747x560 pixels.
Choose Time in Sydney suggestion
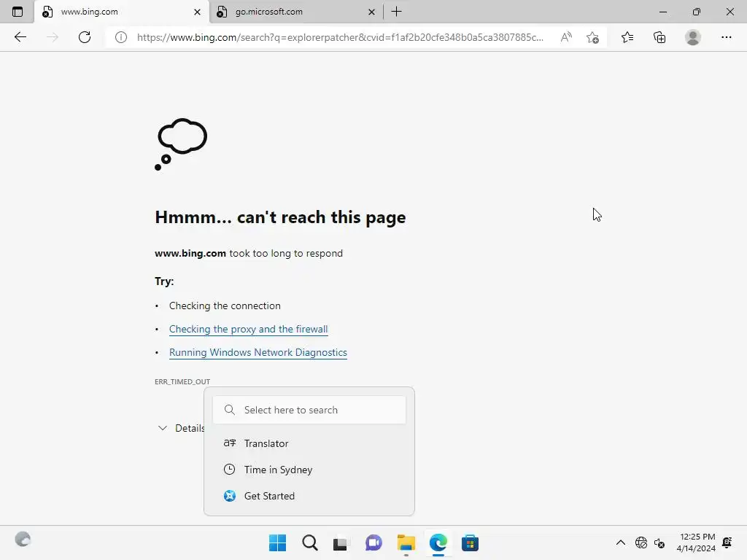pos(309,470)
